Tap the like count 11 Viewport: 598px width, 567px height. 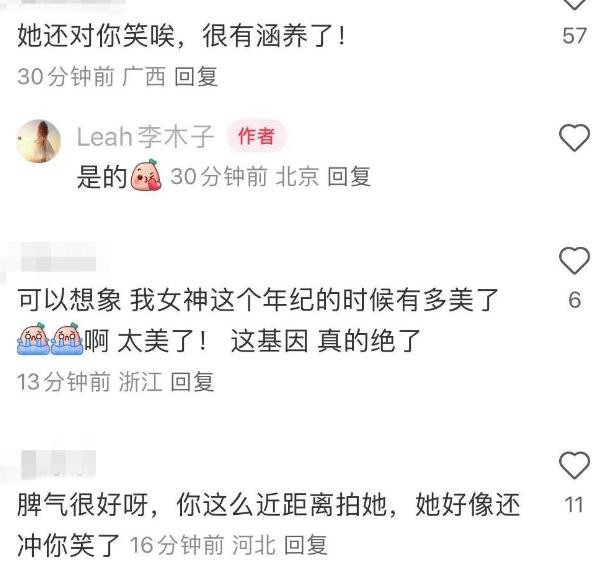pos(574,504)
